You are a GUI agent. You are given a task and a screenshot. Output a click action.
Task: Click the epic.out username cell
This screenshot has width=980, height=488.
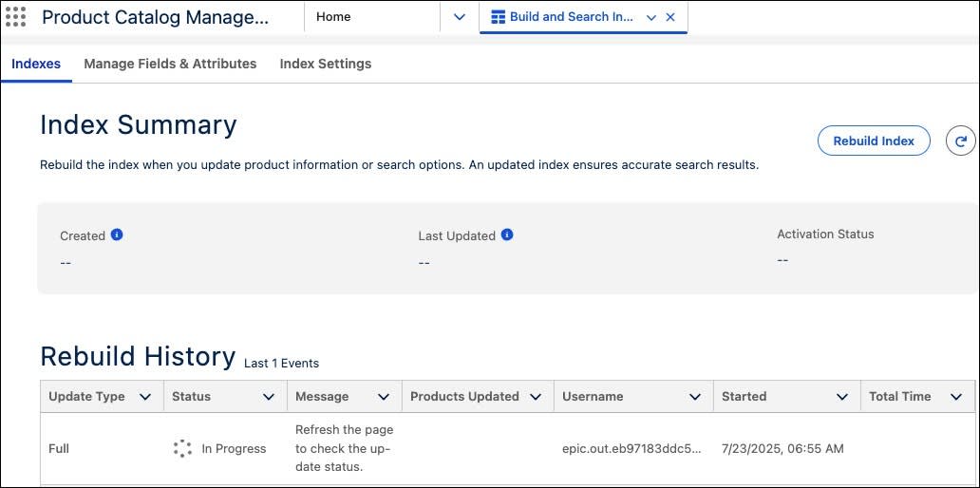pos(631,449)
